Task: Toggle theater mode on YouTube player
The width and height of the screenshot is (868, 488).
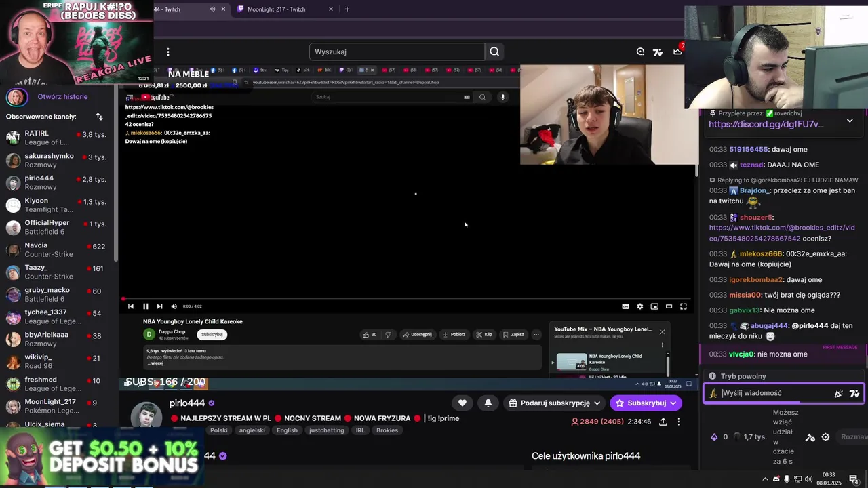Action: [x=669, y=306]
